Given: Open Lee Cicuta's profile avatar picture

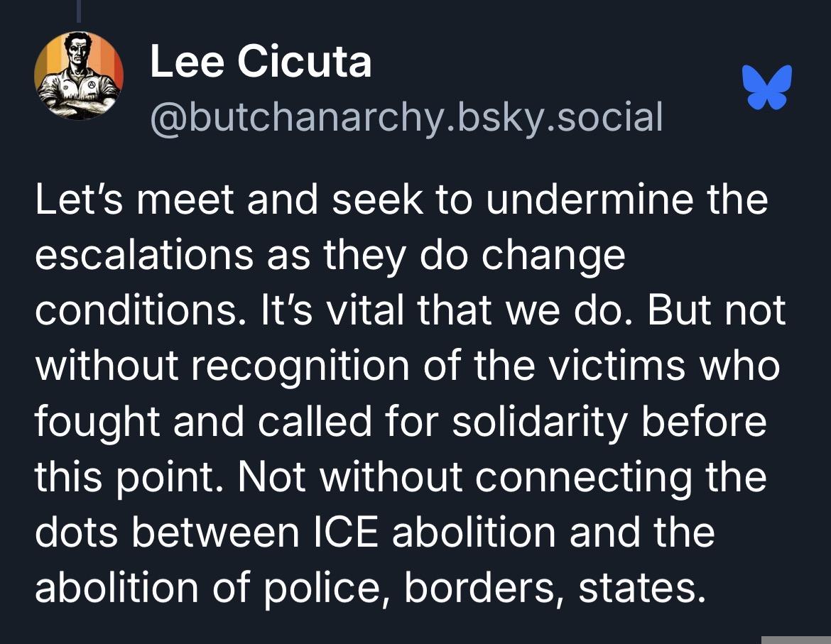Looking at the screenshot, I should [79, 76].
